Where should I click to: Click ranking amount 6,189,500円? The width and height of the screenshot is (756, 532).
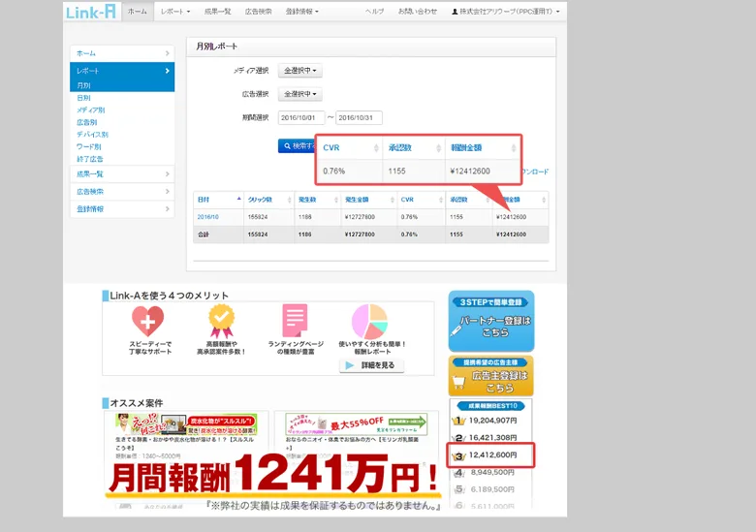point(492,489)
